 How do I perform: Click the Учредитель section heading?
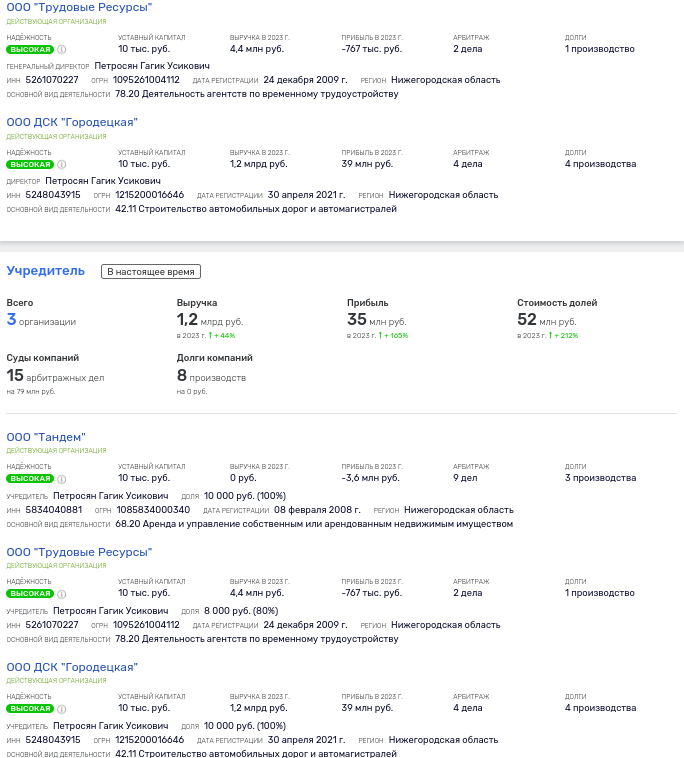click(x=46, y=271)
